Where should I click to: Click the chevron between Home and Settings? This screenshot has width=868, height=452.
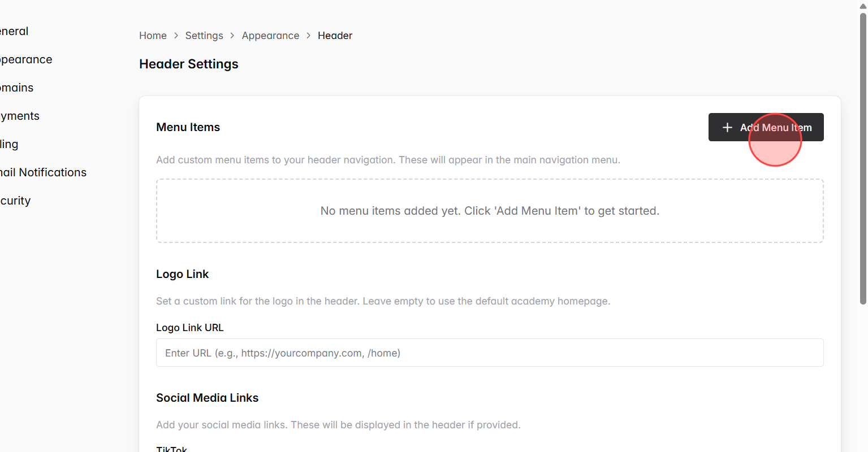[x=175, y=35]
